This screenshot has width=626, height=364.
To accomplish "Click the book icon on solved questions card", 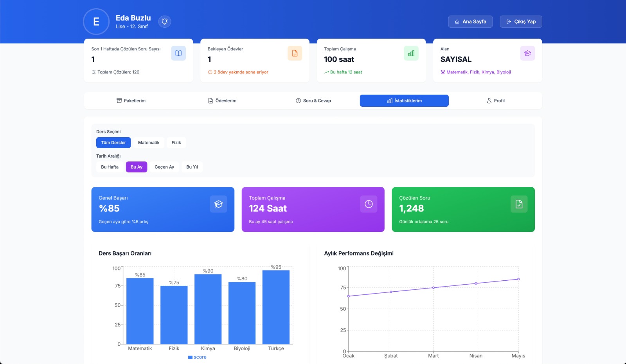I will (x=178, y=53).
